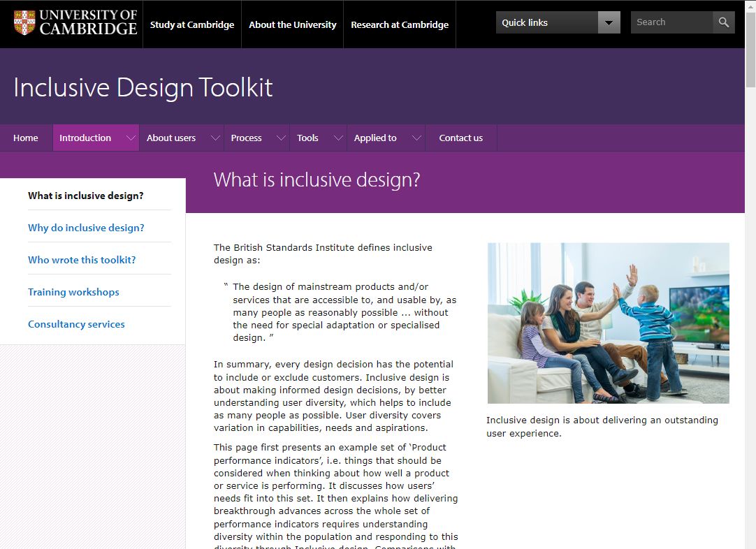This screenshot has height=549, width=756.
Task: Click the Inclusive Design Toolkit title
Action: click(143, 88)
